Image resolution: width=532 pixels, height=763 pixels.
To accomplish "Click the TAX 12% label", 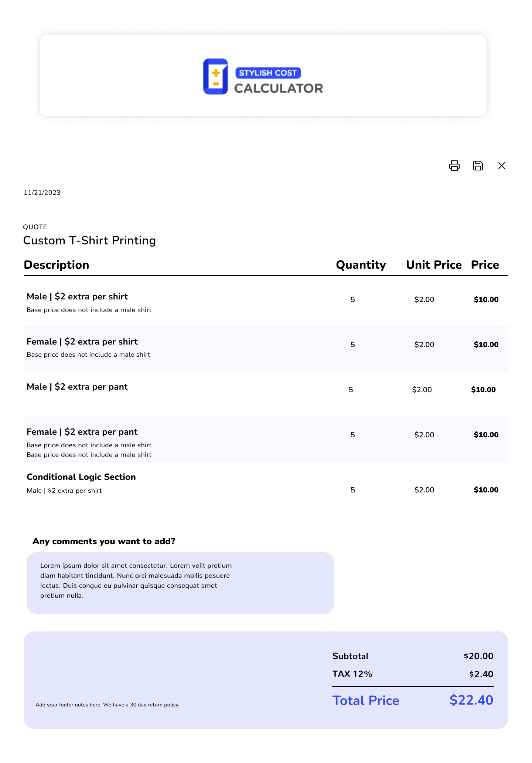I will click(x=352, y=674).
